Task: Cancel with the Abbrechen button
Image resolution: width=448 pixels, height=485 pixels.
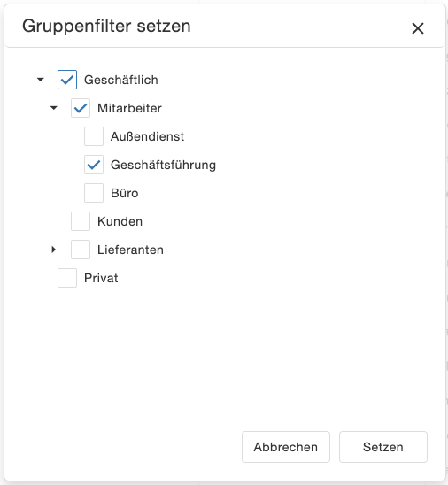Action: (x=286, y=447)
